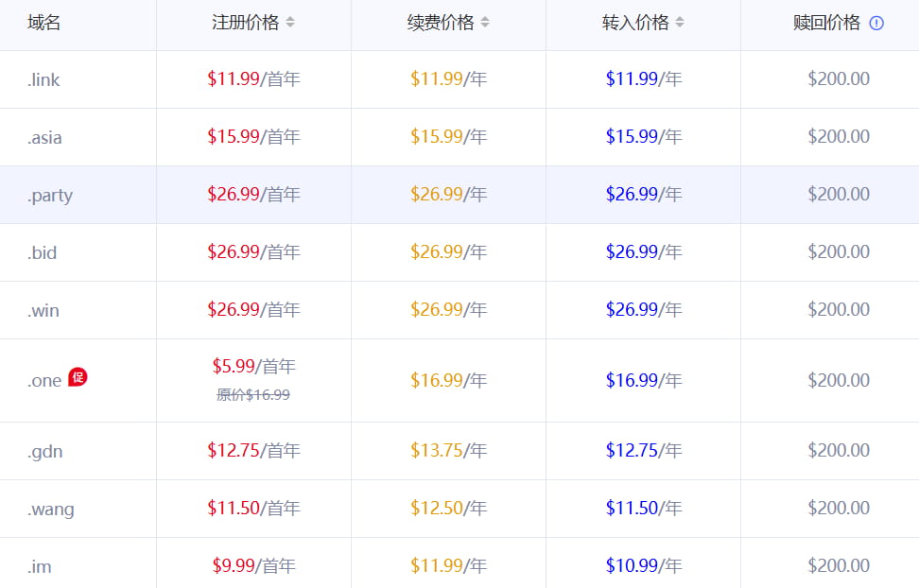Image resolution: width=919 pixels, height=588 pixels.
Task: Select the .wang domain name
Action: click(x=50, y=510)
